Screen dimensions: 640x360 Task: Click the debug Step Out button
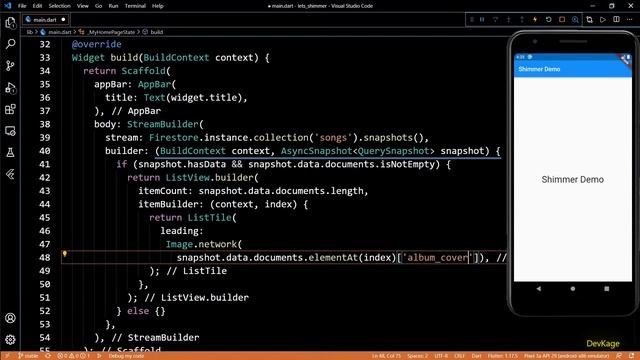(x=522, y=20)
